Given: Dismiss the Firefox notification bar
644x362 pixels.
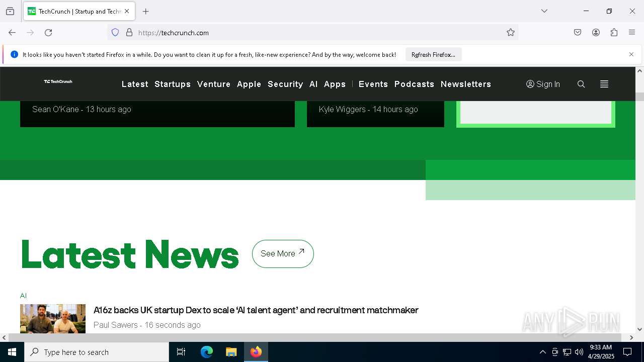Looking at the screenshot, I should 631,54.
